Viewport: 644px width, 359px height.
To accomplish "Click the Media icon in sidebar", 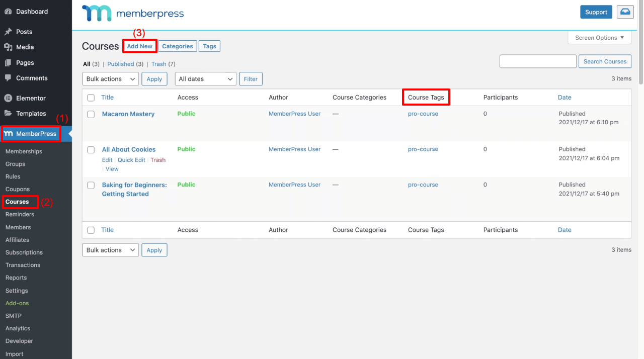I will (8, 47).
